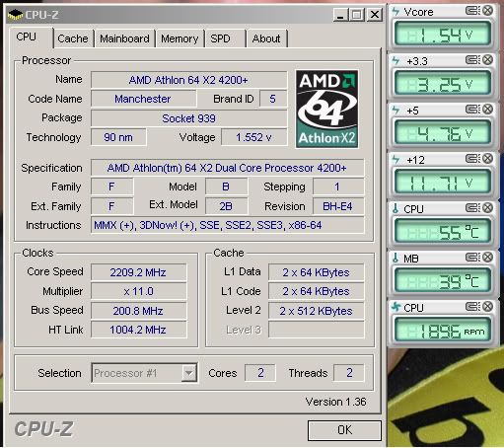Image resolution: width=504 pixels, height=448 pixels.
Task: Close the MB temperature widget
Action: pyautogui.click(x=488, y=258)
